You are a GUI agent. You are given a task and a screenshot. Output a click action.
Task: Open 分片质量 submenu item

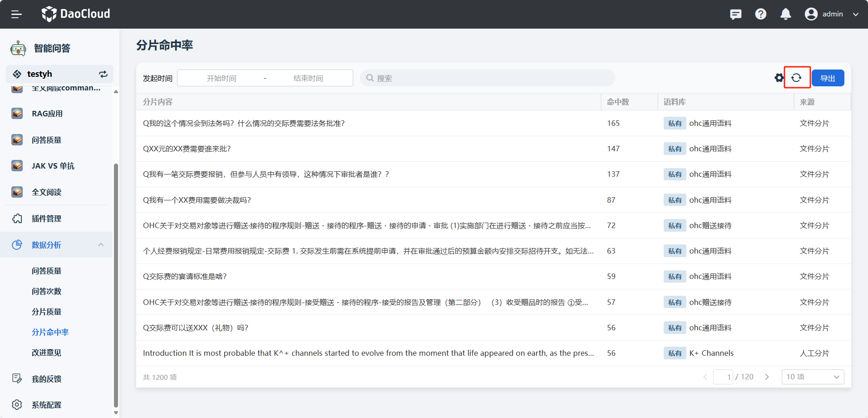pyautogui.click(x=46, y=312)
